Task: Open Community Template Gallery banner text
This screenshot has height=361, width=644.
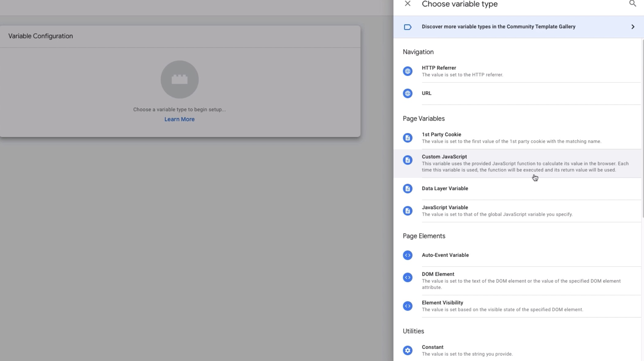Action: (x=498, y=27)
